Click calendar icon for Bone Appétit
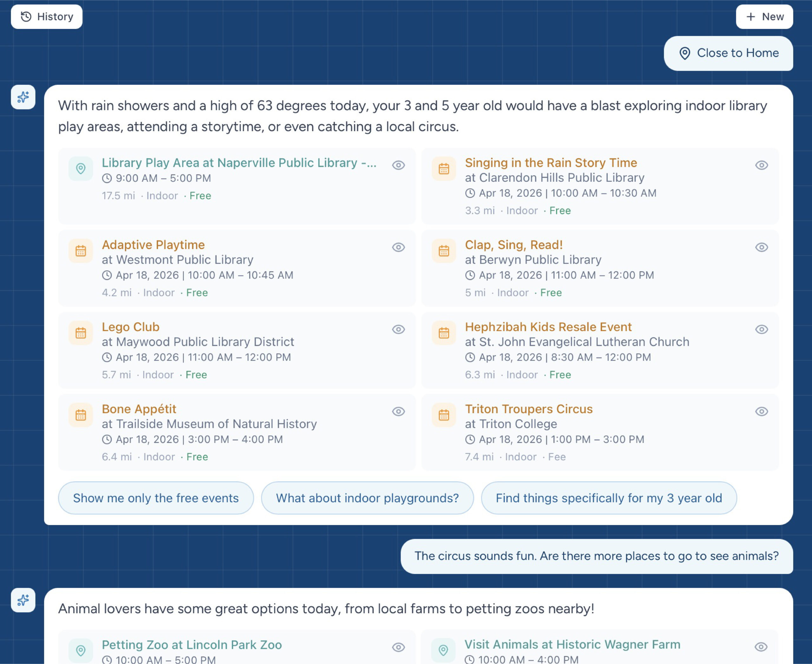The width and height of the screenshot is (812, 664). [81, 415]
